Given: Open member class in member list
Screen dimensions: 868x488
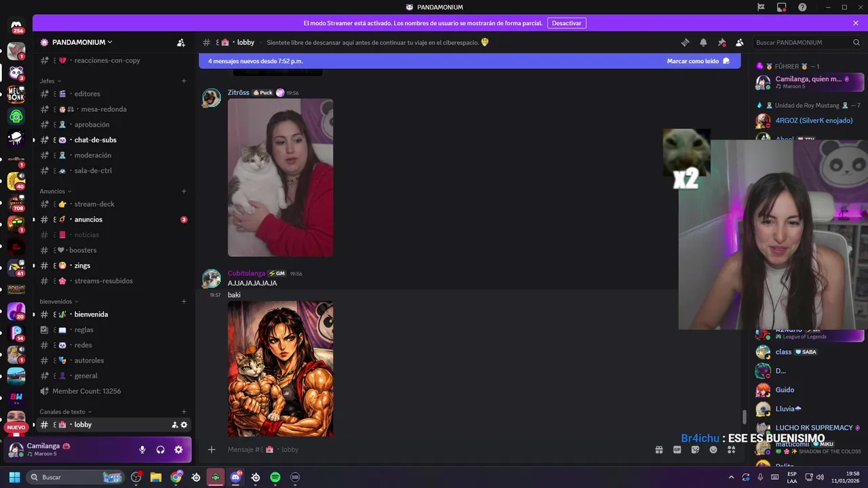Looking at the screenshot, I should [x=810, y=352].
